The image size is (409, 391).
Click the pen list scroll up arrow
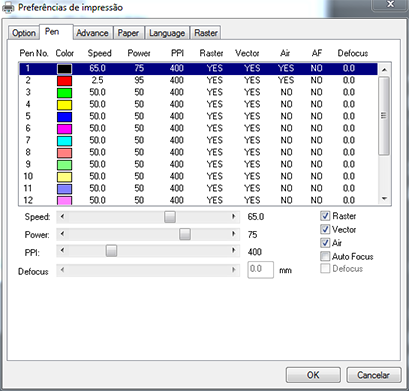point(384,70)
